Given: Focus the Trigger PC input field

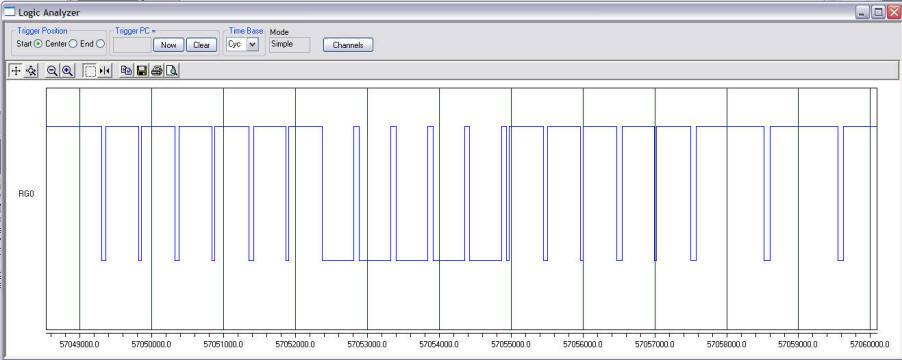Looking at the screenshot, I should point(132,45).
